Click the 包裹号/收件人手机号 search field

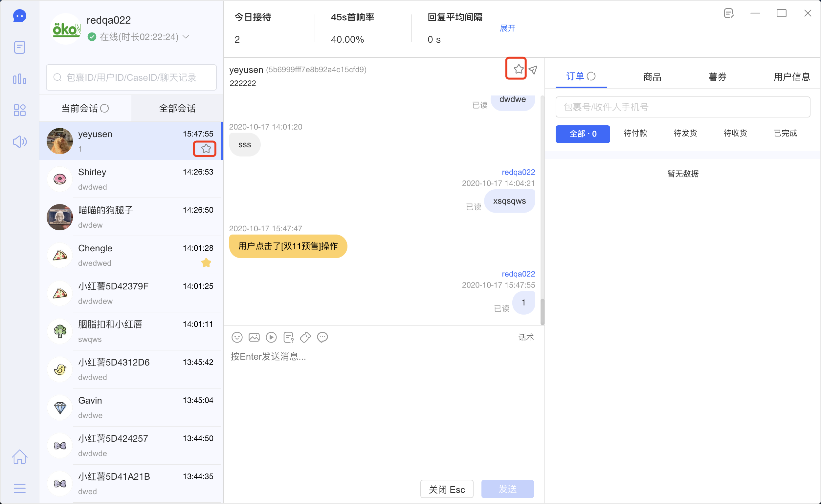tap(682, 107)
